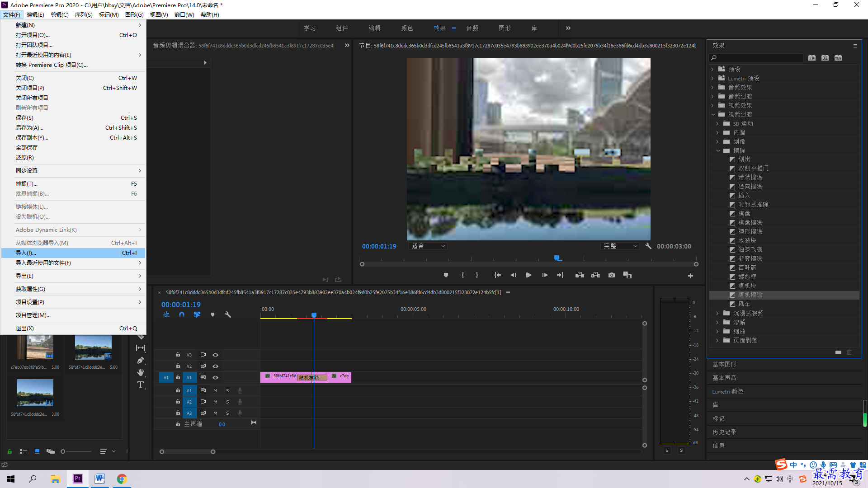Filter effects by 32-bit color icon

[x=825, y=58]
